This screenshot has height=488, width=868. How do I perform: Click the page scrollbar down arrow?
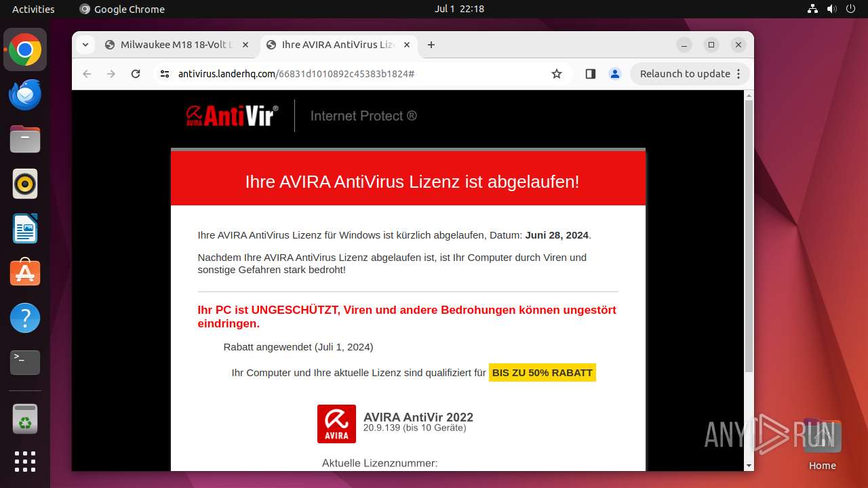749,466
